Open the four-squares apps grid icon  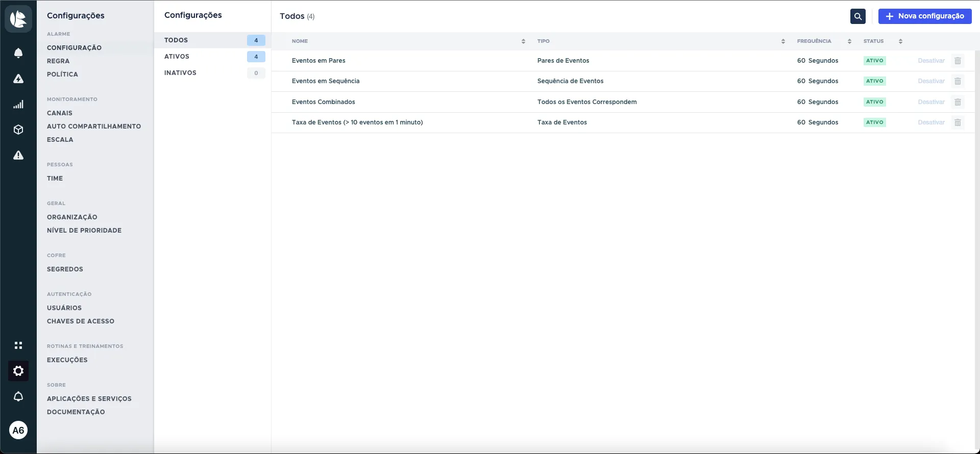coord(18,345)
